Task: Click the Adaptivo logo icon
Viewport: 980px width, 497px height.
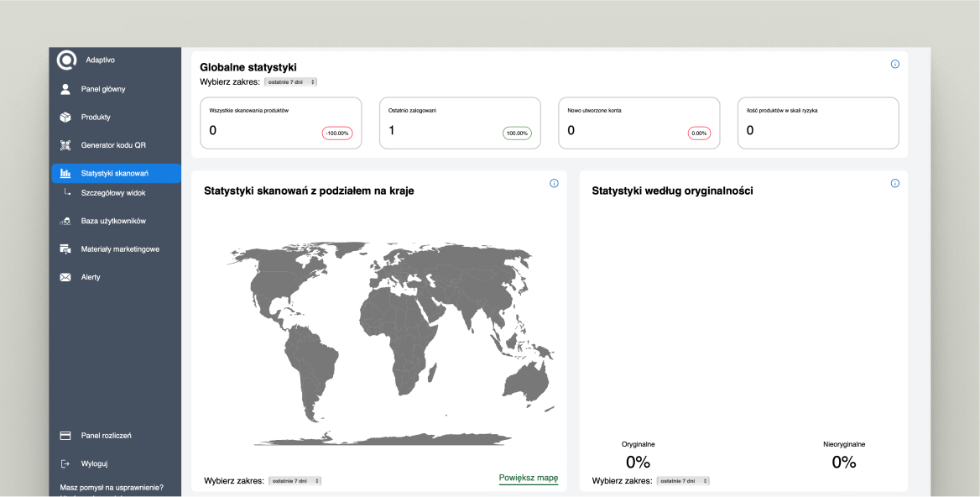Action: pyautogui.click(x=66, y=60)
